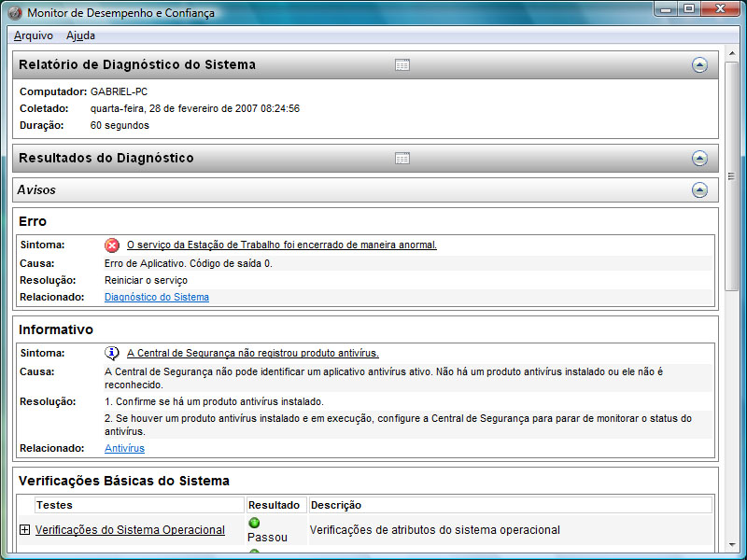Click the table icon beside Resultados do Diagnóstico
The image size is (747, 560).
coord(402,158)
